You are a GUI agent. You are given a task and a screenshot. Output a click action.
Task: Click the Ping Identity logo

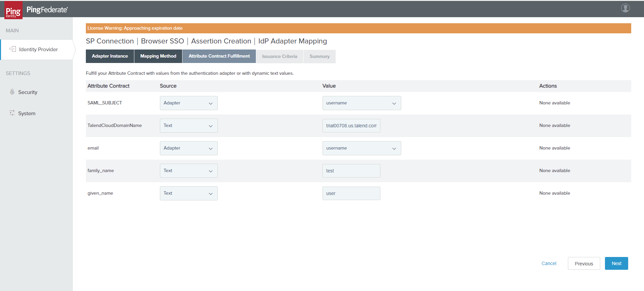(x=13, y=10)
